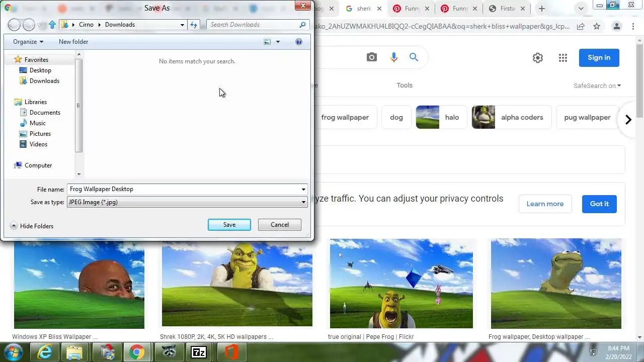The image size is (644, 362).
Task: Select Desktop in Favorites list
Action: coord(40,70)
